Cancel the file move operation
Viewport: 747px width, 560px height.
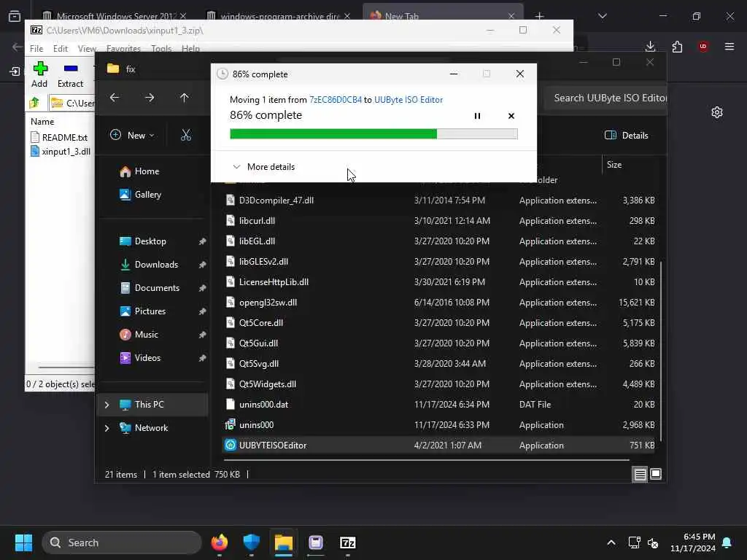coord(511,116)
